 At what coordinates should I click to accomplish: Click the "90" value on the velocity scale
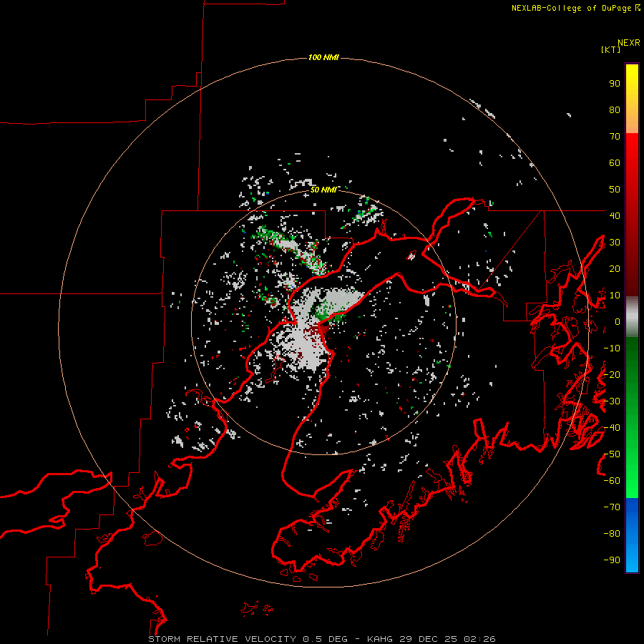point(615,84)
